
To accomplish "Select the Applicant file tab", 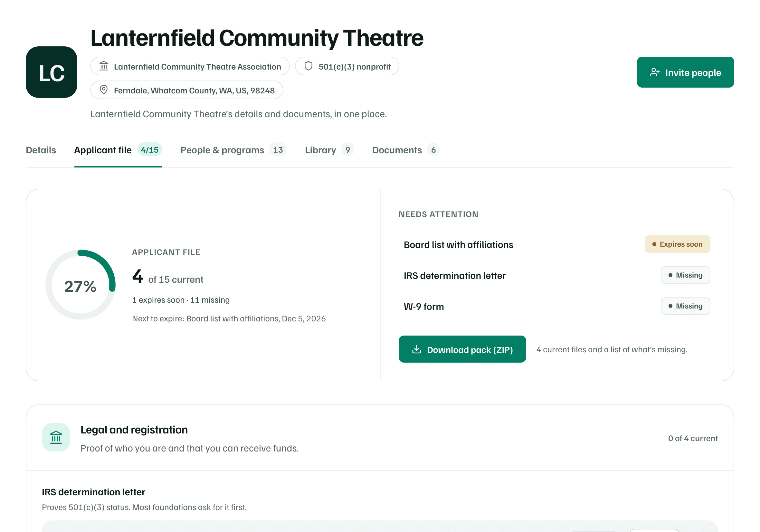I will [118, 150].
